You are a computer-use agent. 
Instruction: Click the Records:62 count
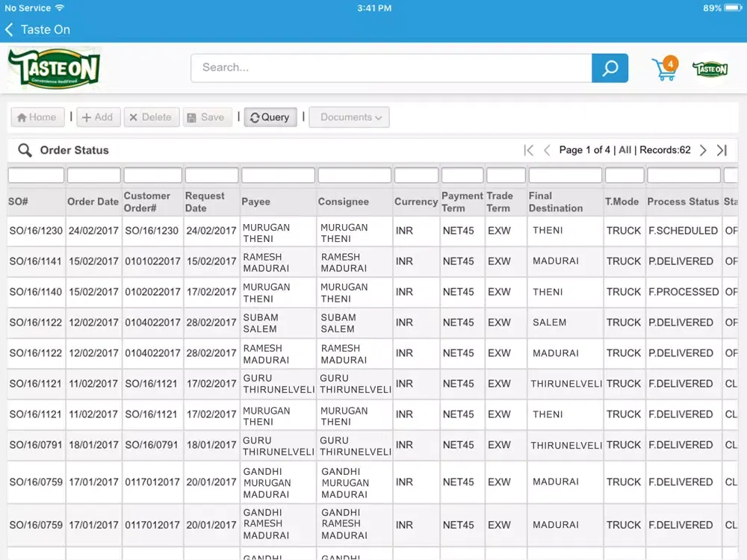(x=665, y=150)
